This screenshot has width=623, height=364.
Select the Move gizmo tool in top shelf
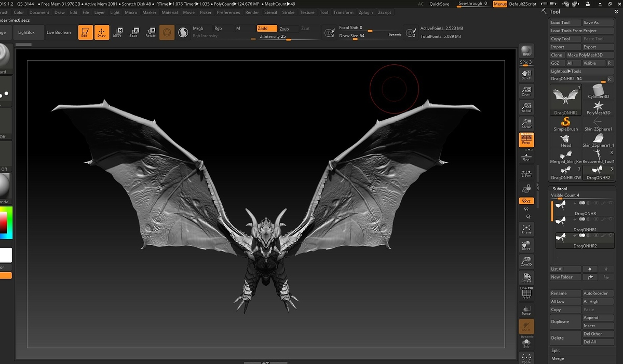pyautogui.click(x=118, y=33)
